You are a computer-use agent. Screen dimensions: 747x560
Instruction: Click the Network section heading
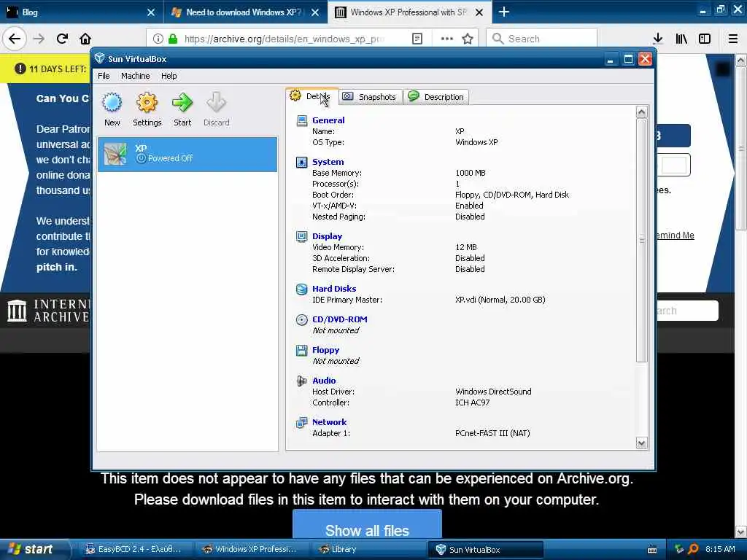point(329,422)
